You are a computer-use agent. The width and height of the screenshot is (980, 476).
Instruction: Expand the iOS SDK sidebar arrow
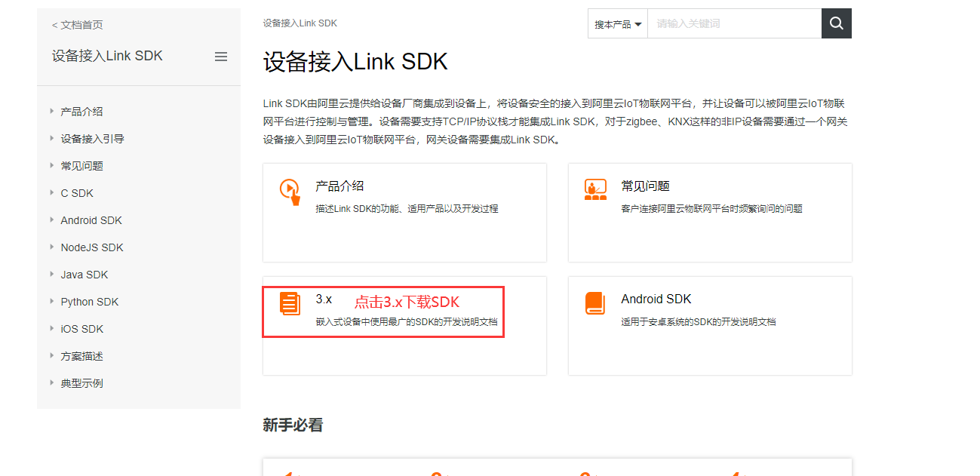(x=52, y=328)
